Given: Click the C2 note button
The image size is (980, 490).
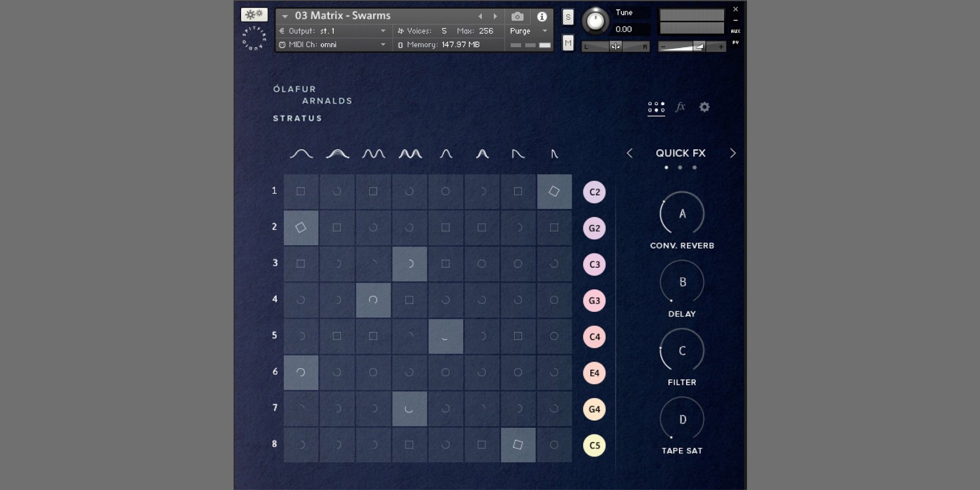Looking at the screenshot, I should pyautogui.click(x=594, y=192).
